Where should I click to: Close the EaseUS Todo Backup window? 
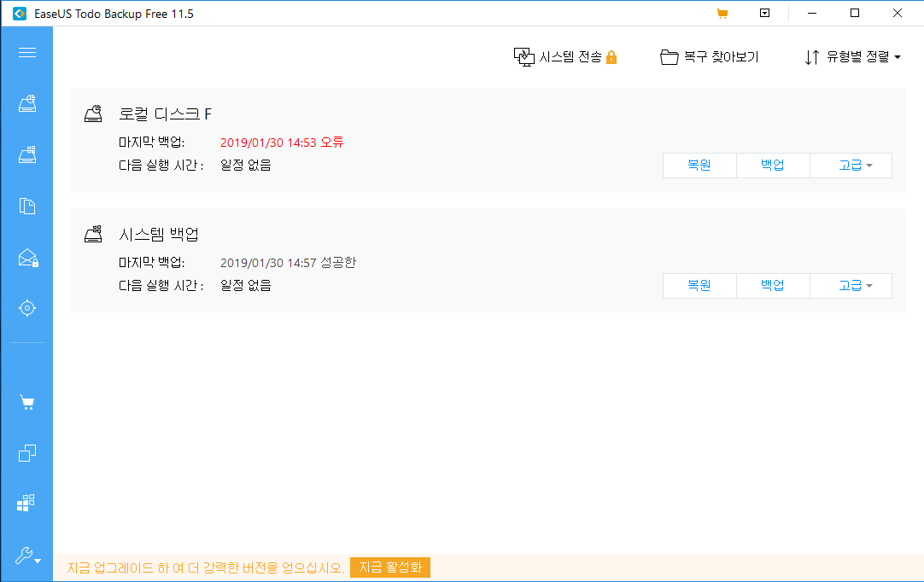[897, 13]
